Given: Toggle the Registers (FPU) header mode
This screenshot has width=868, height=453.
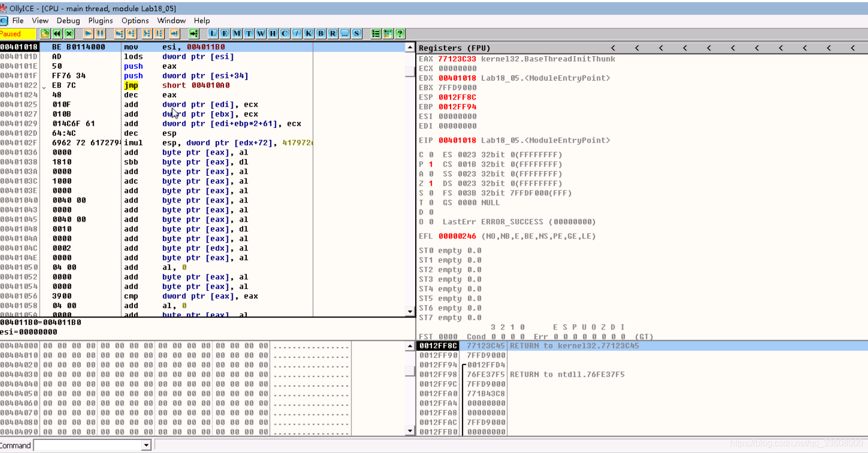Looking at the screenshot, I should pyautogui.click(x=454, y=48).
